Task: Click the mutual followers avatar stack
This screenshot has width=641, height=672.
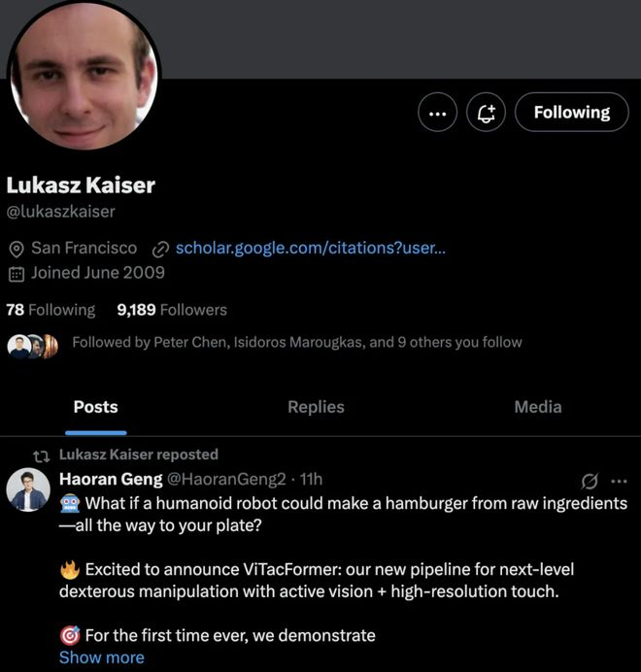Action: [33, 345]
